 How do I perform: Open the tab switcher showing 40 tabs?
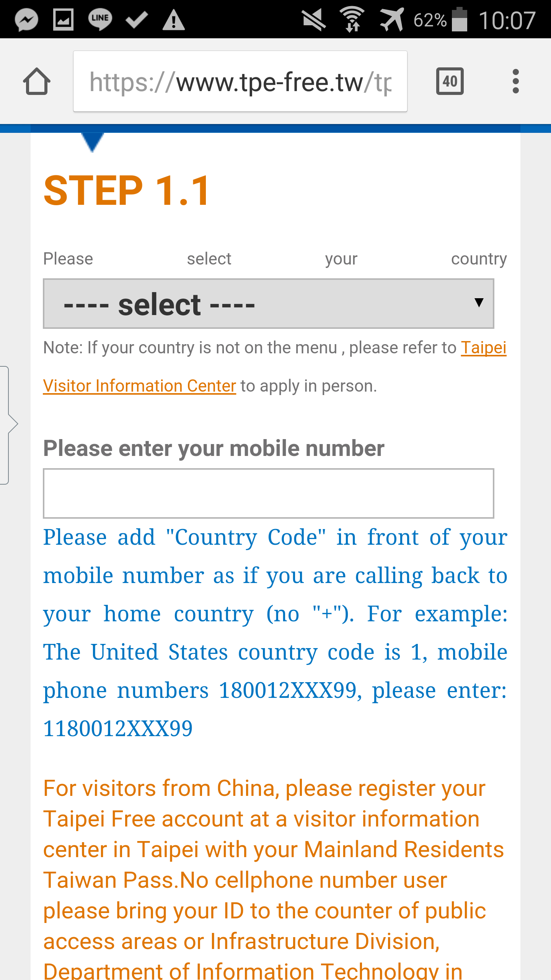(450, 81)
